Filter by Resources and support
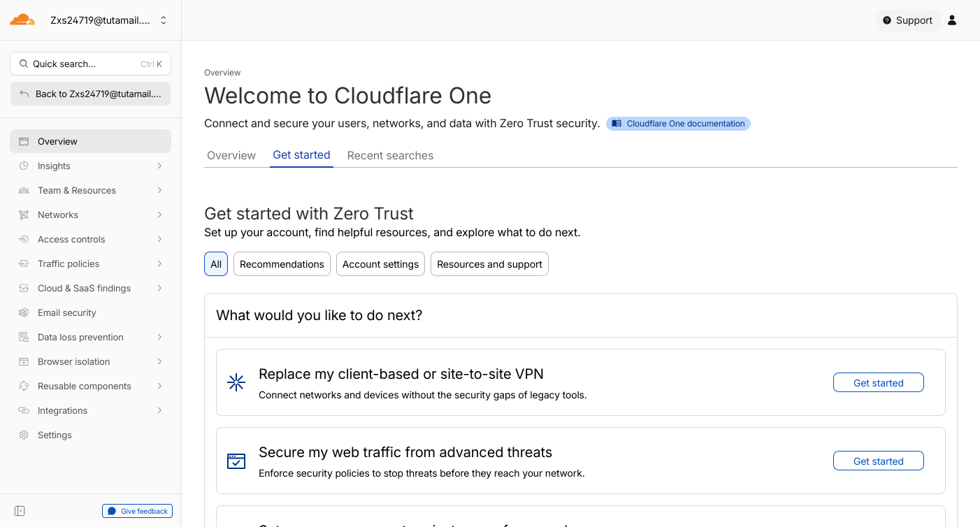The image size is (980, 527). [x=489, y=264]
